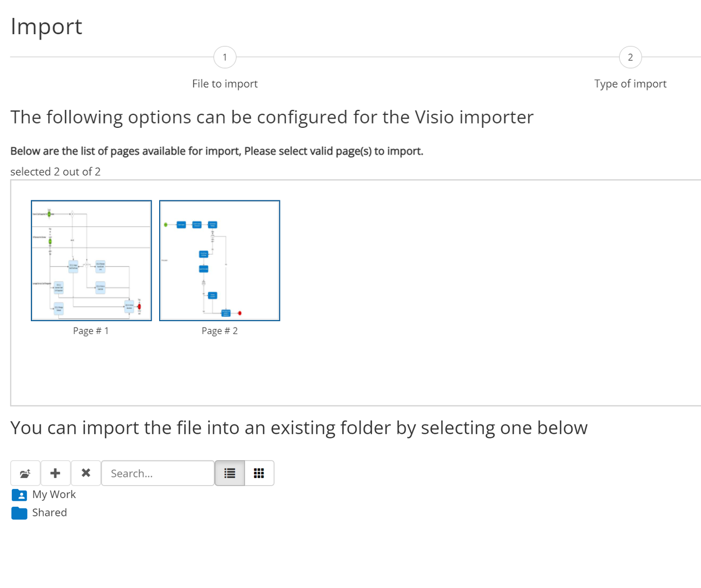Open the My Work folder label

(54, 494)
